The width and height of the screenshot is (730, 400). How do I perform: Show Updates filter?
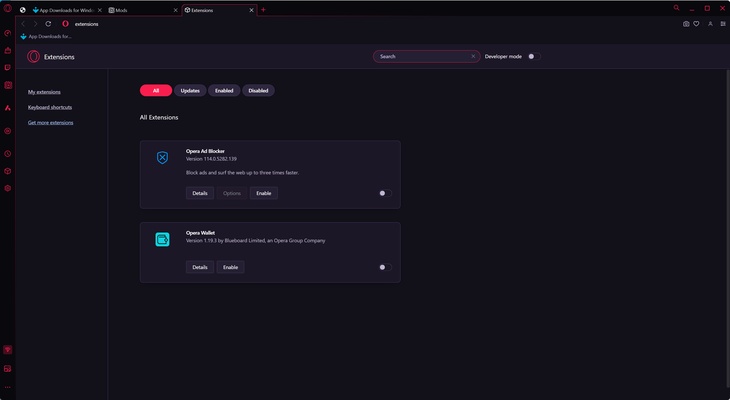[x=190, y=91]
